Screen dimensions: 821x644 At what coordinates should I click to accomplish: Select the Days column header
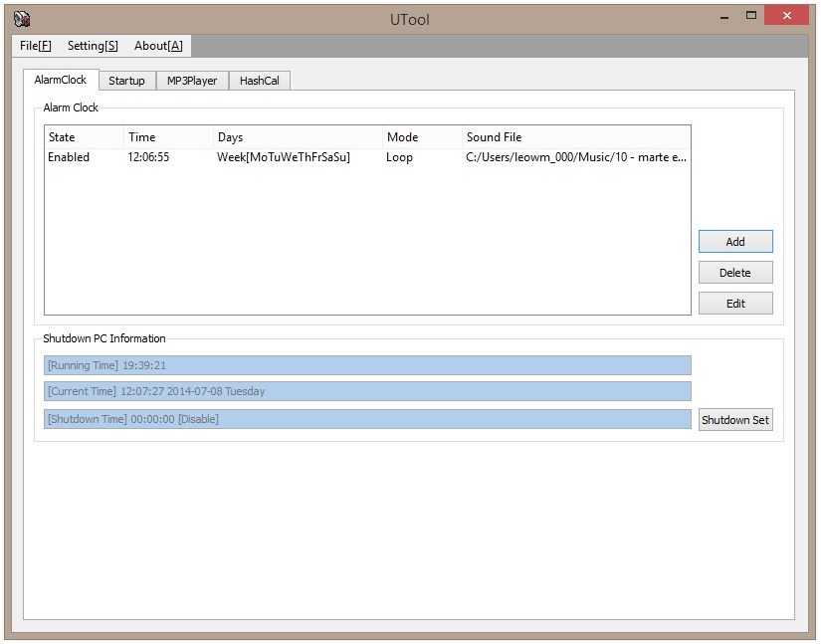298,137
